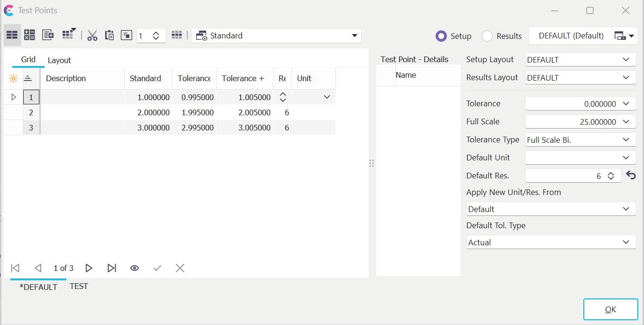Click the scissors cut icon
Image resolution: width=644 pixels, height=325 pixels.
pos(92,36)
